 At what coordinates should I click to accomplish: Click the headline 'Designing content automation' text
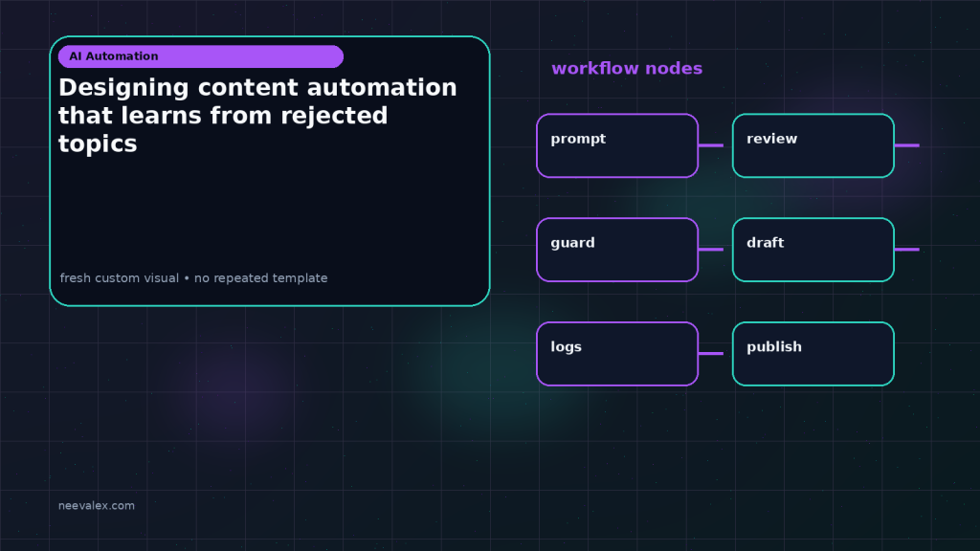pyautogui.click(x=257, y=87)
